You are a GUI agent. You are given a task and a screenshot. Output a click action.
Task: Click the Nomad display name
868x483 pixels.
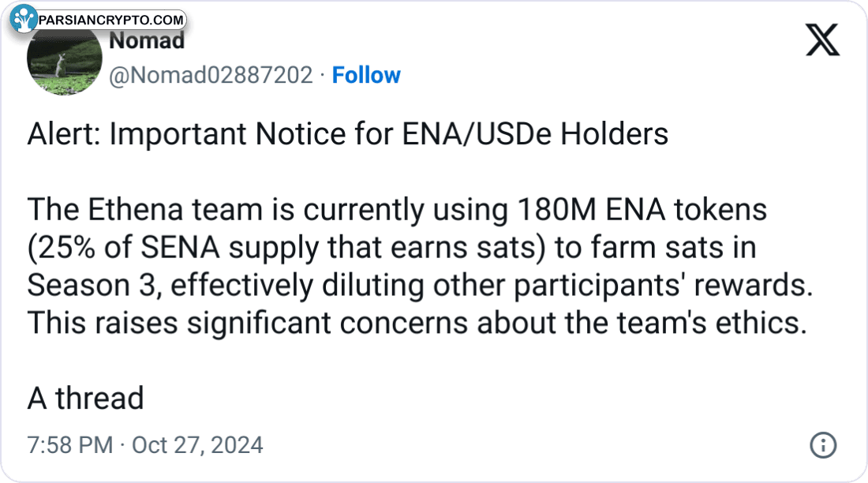click(x=147, y=41)
